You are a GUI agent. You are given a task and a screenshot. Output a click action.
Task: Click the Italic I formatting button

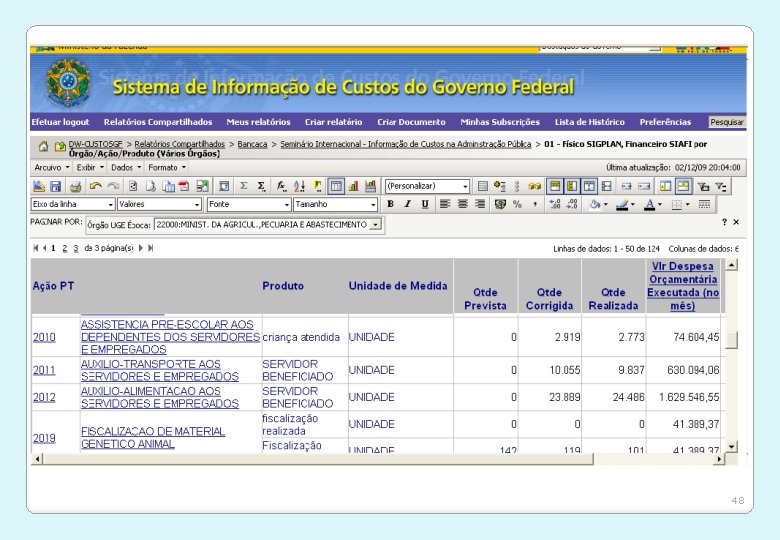pyautogui.click(x=407, y=204)
